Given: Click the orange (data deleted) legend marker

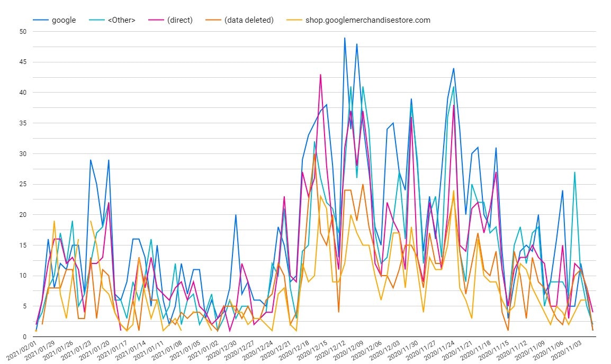Looking at the screenshot, I should click(x=213, y=20).
